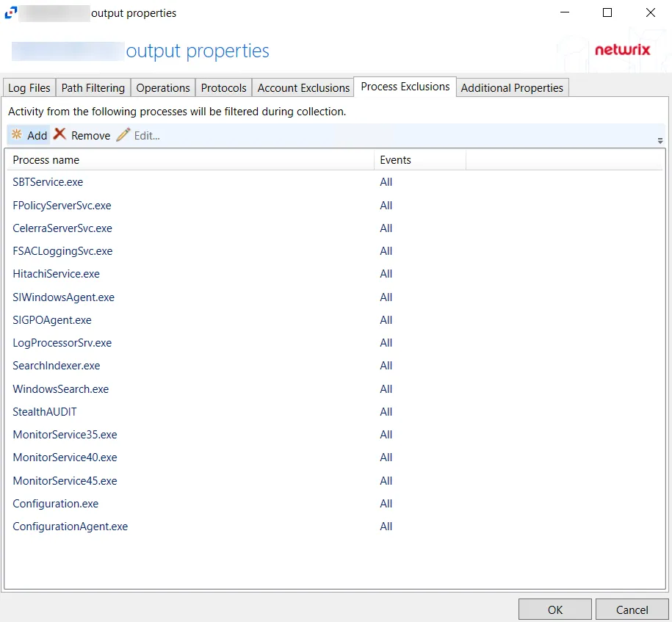This screenshot has width=672, height=622.
Task: Select the FSACLoggingSvc.exe process
Action: [334, 250]
